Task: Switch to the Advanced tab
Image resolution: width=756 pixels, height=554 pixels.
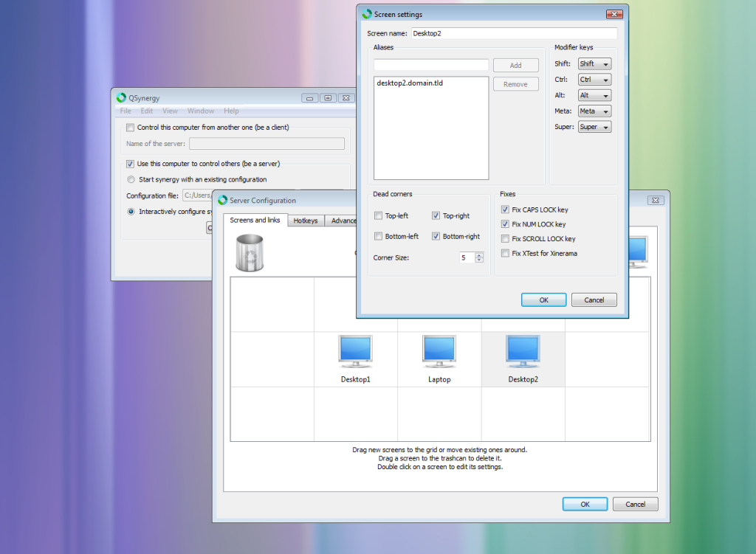Action: (x=341, y=221)
